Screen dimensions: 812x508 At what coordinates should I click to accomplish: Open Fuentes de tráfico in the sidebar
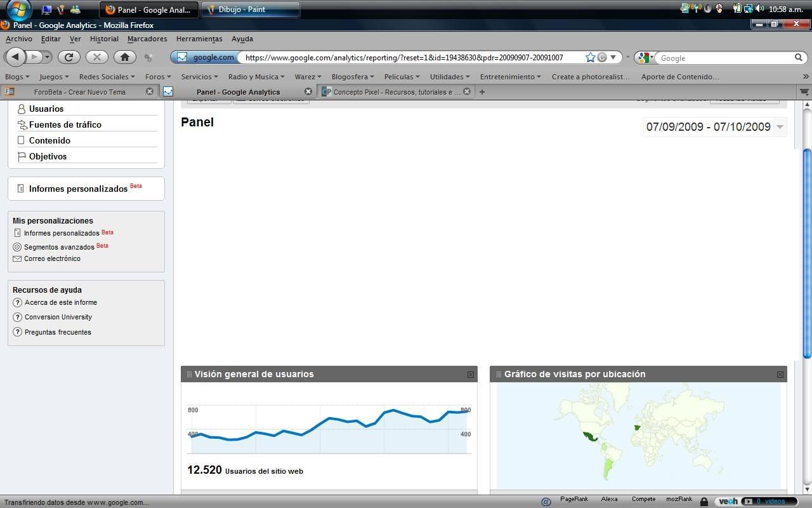point(65,125)
